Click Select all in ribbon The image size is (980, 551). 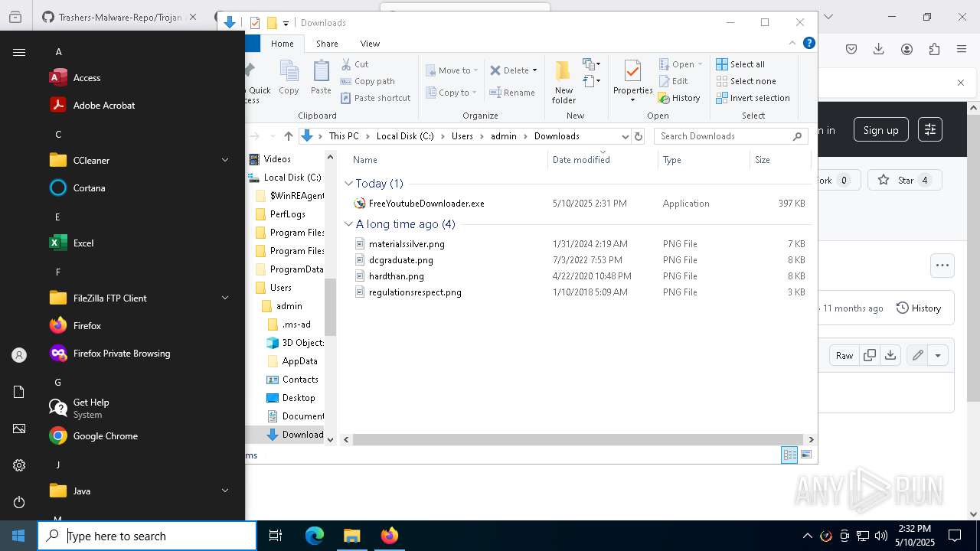[x=740, y=64]
